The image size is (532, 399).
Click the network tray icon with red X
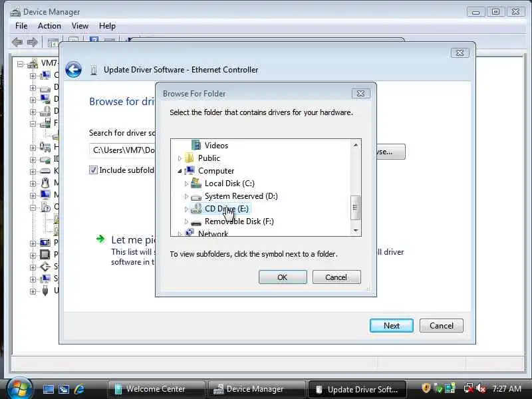(469, 388)
